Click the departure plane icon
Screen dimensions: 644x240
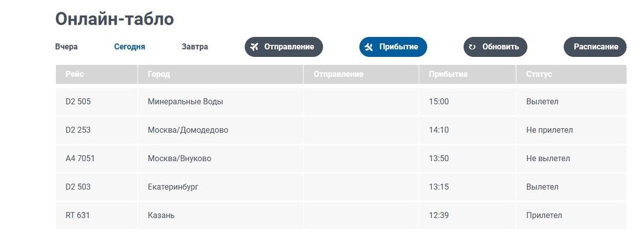254,47
